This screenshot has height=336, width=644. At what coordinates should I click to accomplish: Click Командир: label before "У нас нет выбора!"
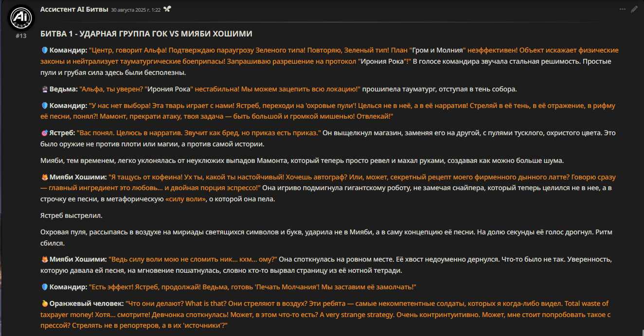pyautogui.click(x=68, y=106)
